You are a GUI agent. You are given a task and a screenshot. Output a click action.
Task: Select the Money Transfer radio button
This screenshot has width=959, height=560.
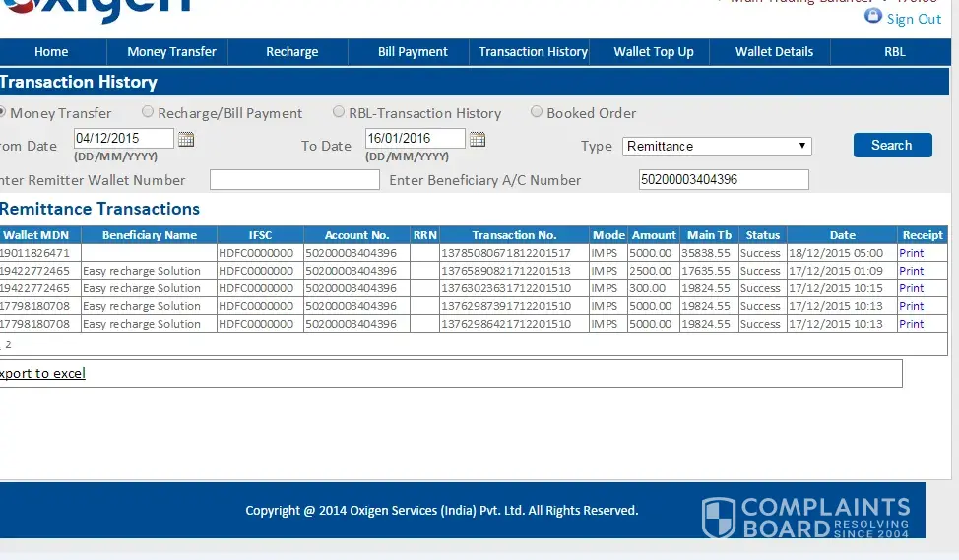[x=2, y=112]
